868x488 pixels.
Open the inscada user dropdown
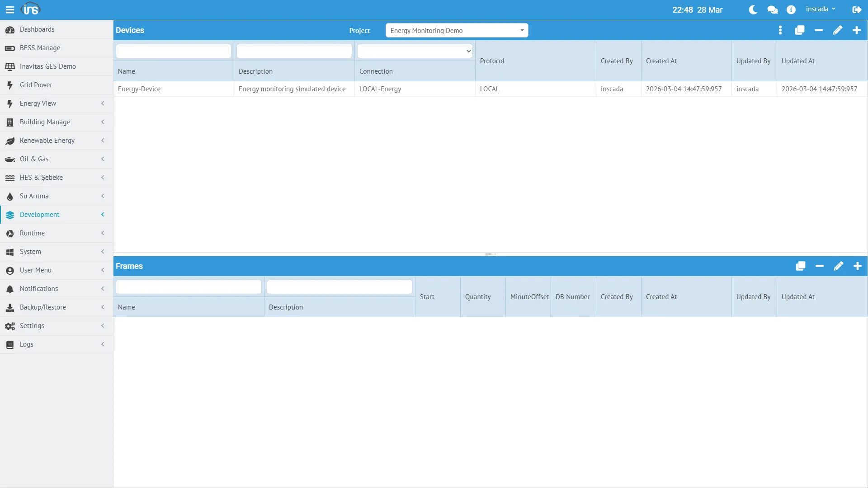[x=820, y=9]
